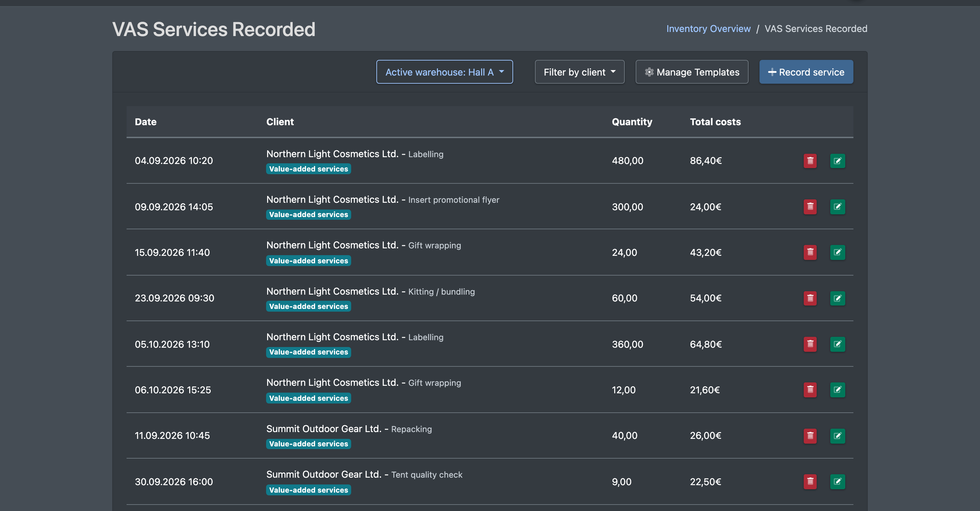Click the date 30.09.2026 16:00
Image resolution: width=980 pixels, height=511 pixels.
pos(174,482)
